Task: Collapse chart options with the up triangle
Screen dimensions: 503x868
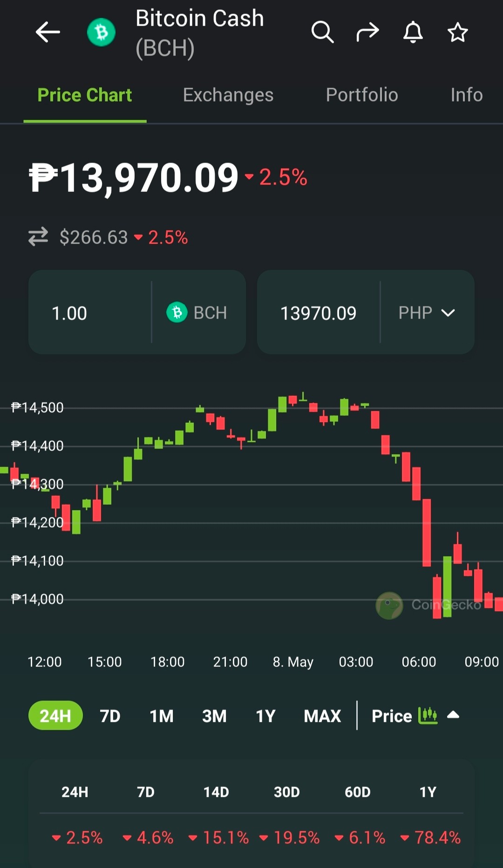Action: [x=453, y=715]
